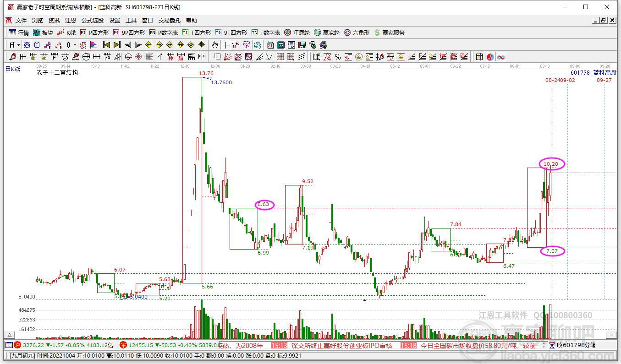Viewport: 621px width, 364px height.
Task: Step chart right with black arrow
Action: coord(138,45)
